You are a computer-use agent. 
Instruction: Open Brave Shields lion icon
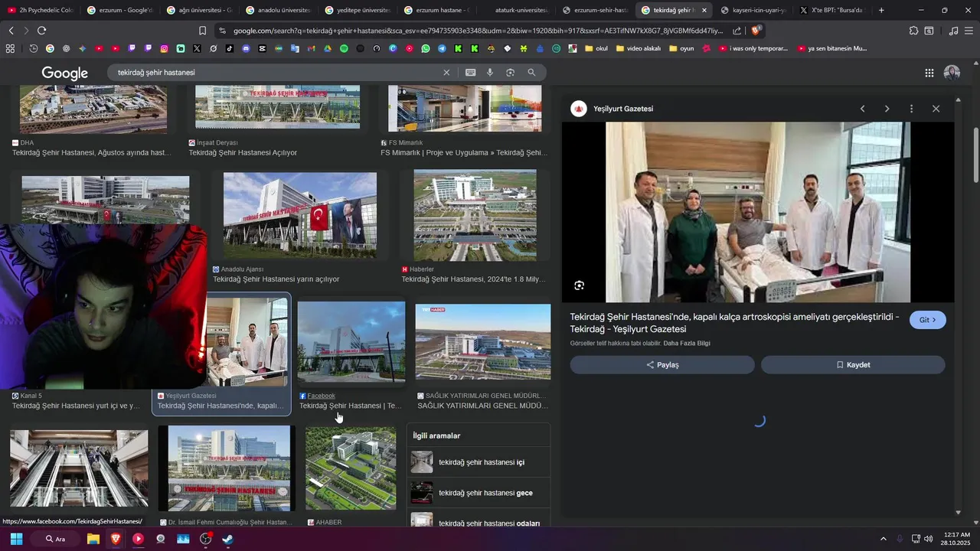(x=756, y=31)
